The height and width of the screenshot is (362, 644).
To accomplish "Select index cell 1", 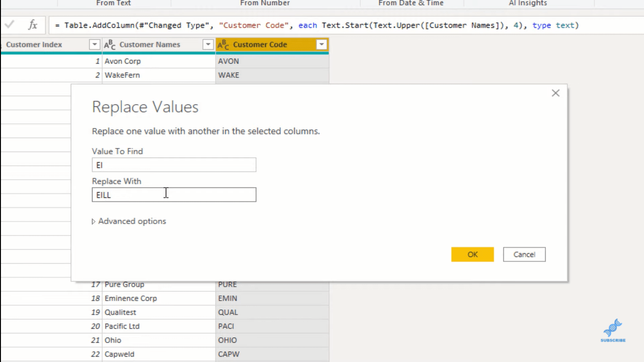I will pos(51,61).
